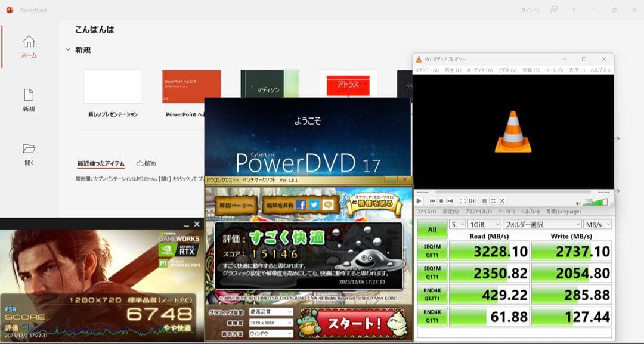Open VLC ツール menu
Image resolution: width=644 pixels, height=344 pixels.
[554, 70]
